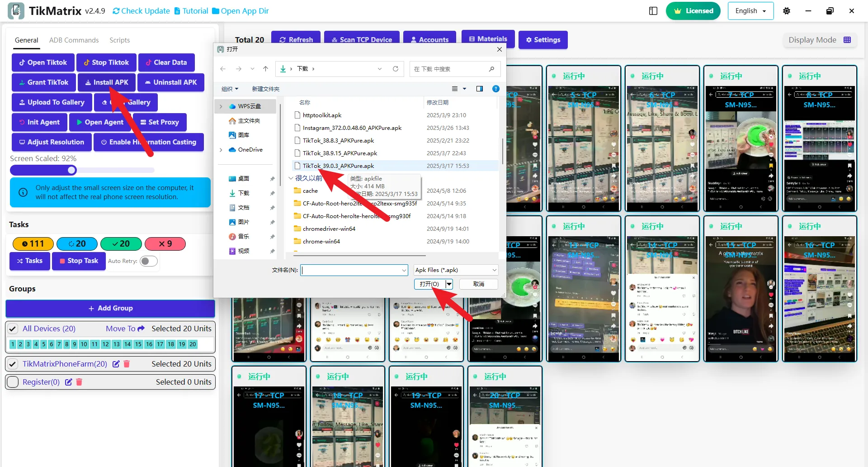Click the Screen Scaled slider handle
Viewport: 868px width, 467px height.
72,170
